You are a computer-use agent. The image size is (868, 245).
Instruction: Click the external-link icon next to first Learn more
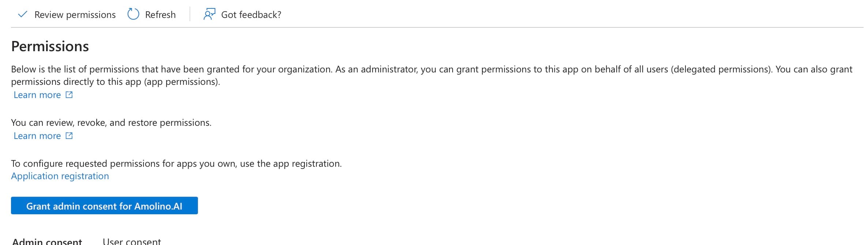[x=69, y=94]
